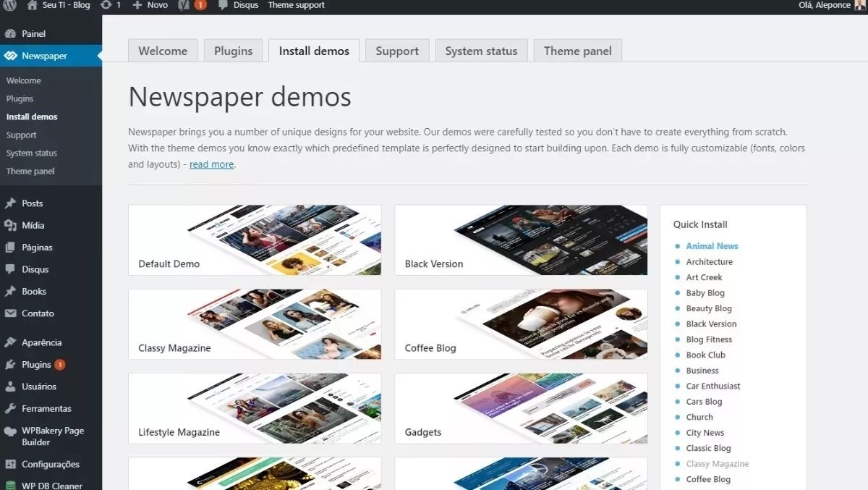
Task: Click the WordPress logo in admin bar
Action: click(9, 5)
